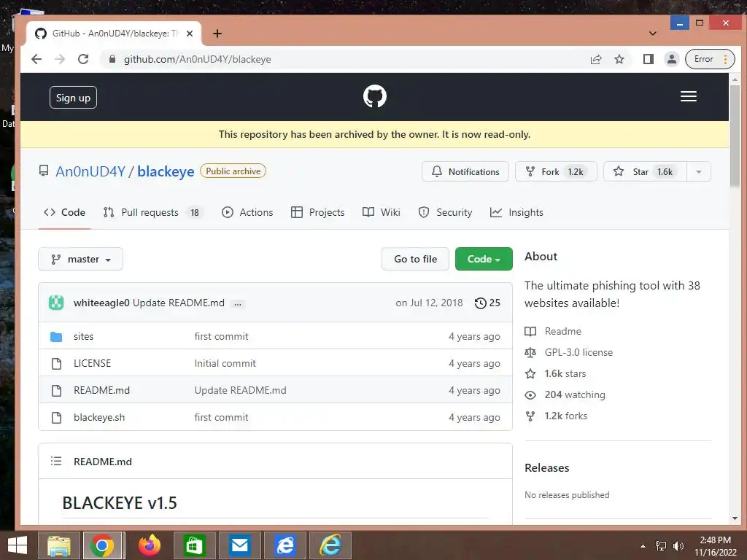Viewport: 747px width, 560px height.
Task: Open the An0nUD4Y owner profile link
Action: coord(90,171)
